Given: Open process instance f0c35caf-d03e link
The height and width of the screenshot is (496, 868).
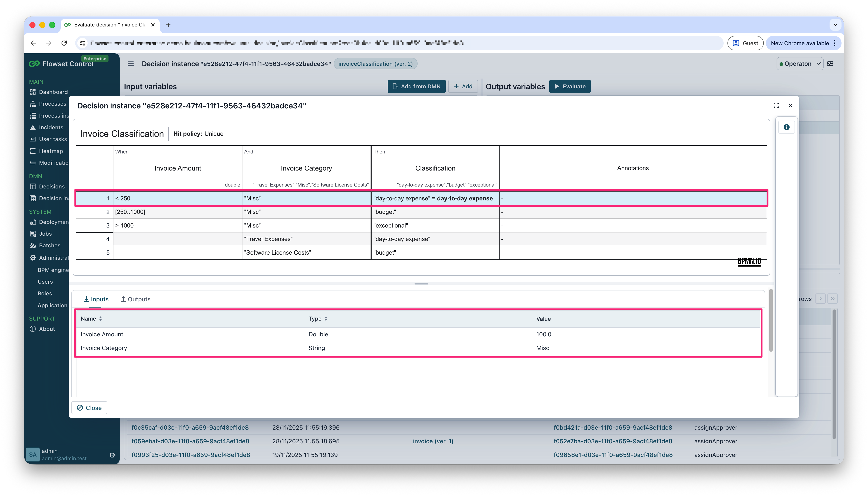Looking at the screenshot, I should pyautogui.click(x=190, y=427).
